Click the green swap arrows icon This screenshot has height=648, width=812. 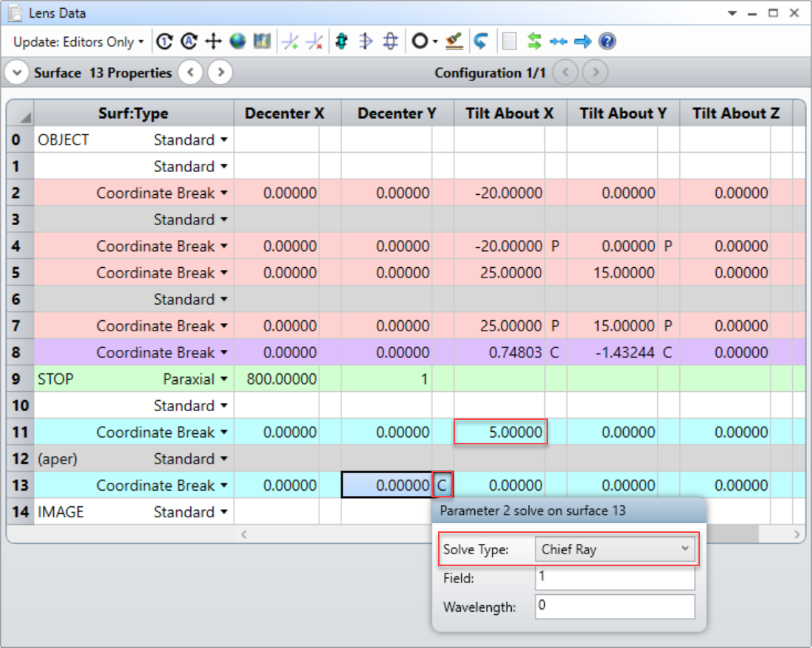coord(534,41)
